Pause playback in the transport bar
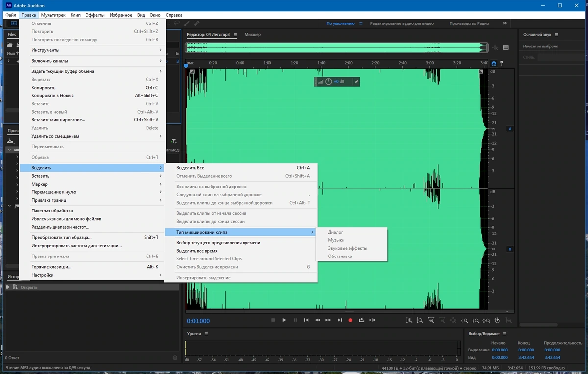 point(295,320)
